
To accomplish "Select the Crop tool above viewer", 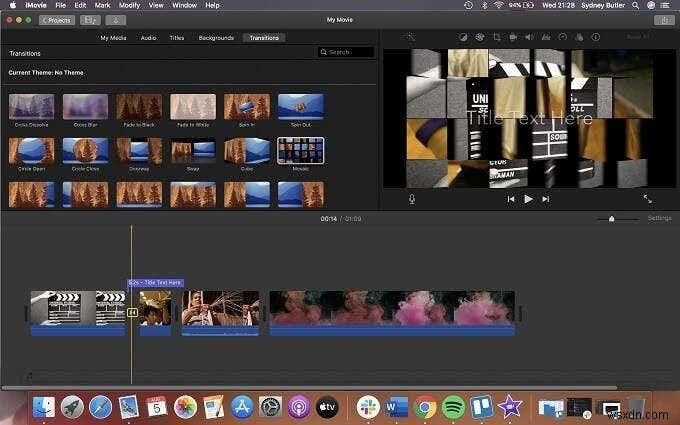I will click(x=497, y=37).
